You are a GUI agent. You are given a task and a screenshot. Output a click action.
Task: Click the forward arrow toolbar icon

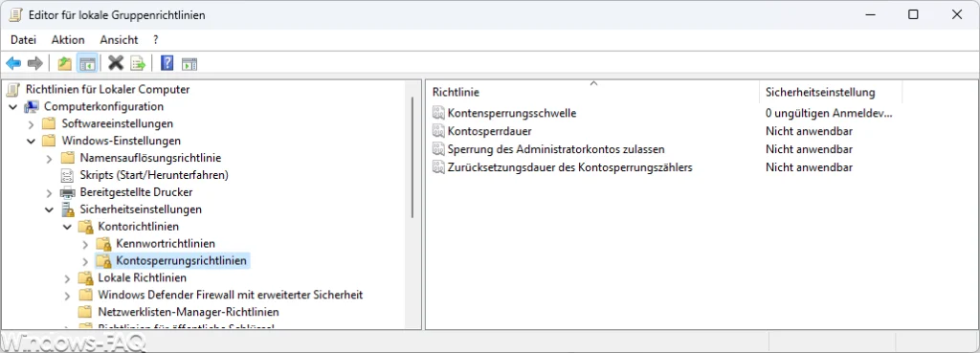(x=35, y=63)
